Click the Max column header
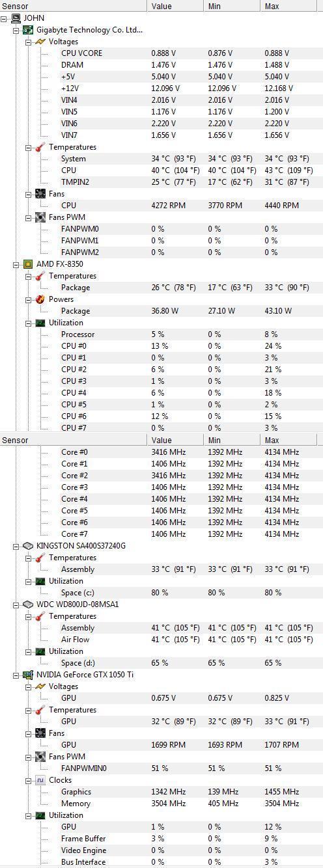Screen dimensions: 323x868 click(x=292, y=6)
